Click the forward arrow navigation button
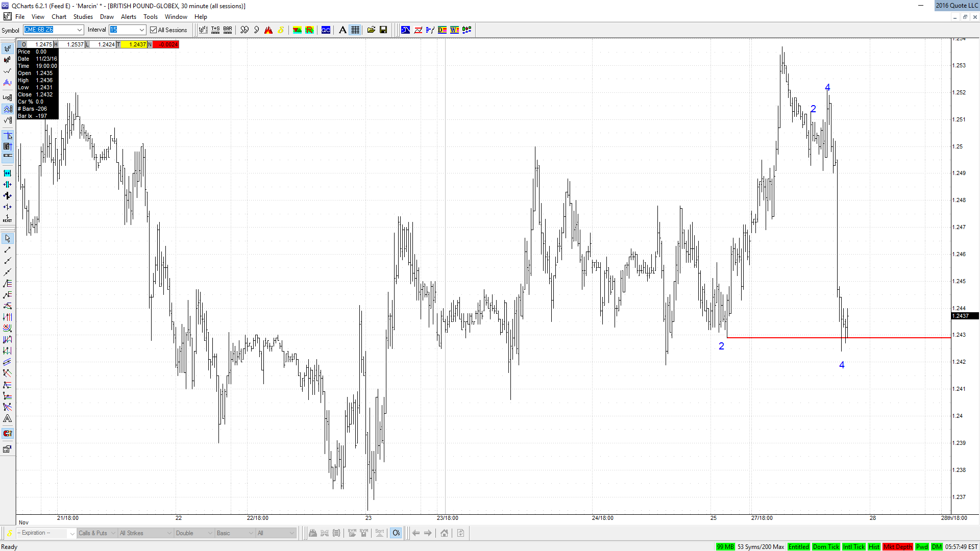 coord(428,533)
